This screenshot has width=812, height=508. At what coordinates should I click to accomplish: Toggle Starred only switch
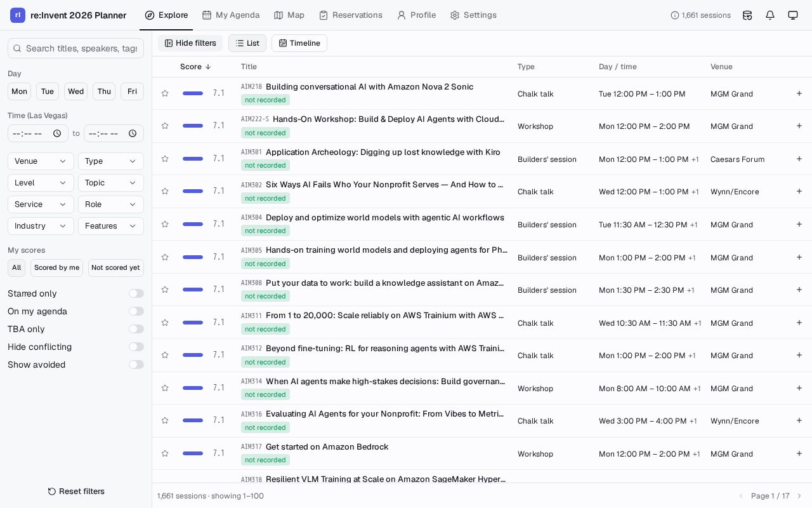click(136, 293)
